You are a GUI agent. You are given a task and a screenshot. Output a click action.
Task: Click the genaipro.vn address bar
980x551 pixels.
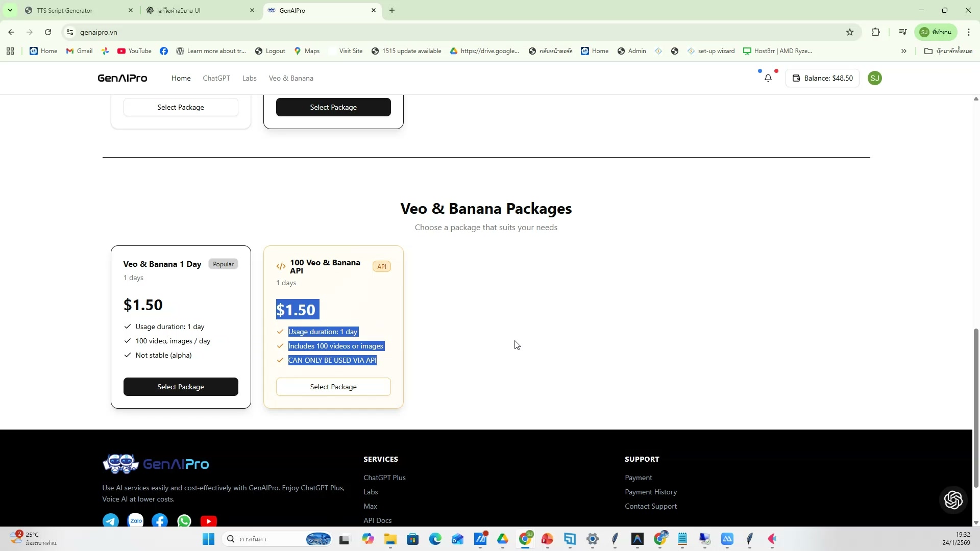click(204, 32)
